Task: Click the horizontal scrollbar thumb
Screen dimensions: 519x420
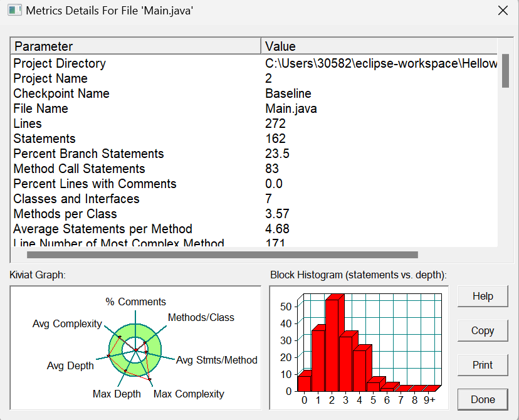Action: point(223,255)
